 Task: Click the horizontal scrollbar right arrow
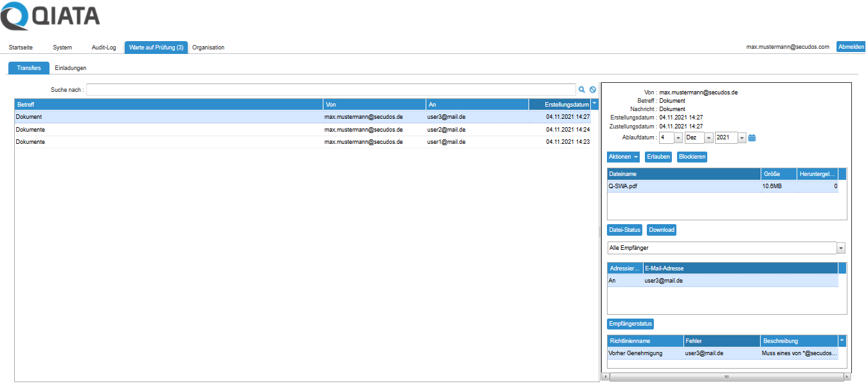[847, 377]
